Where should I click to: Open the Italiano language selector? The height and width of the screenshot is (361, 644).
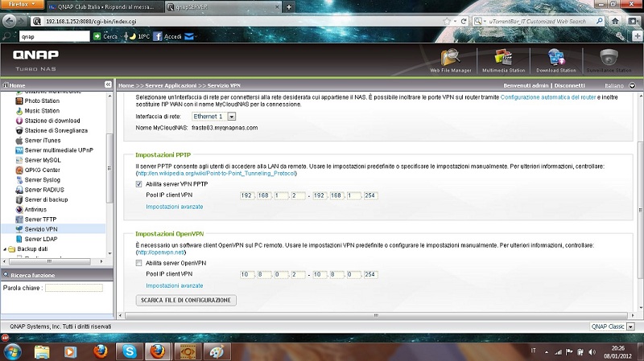(x=619, y=84)
